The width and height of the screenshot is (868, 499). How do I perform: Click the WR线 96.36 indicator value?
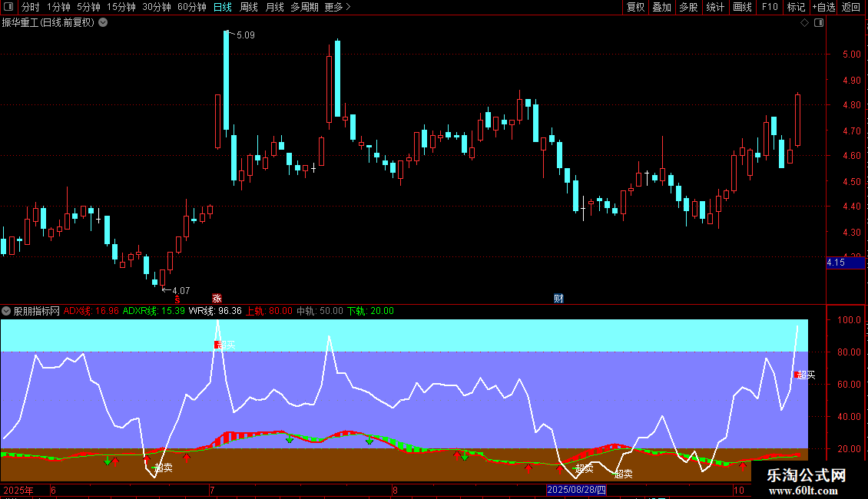215,311
